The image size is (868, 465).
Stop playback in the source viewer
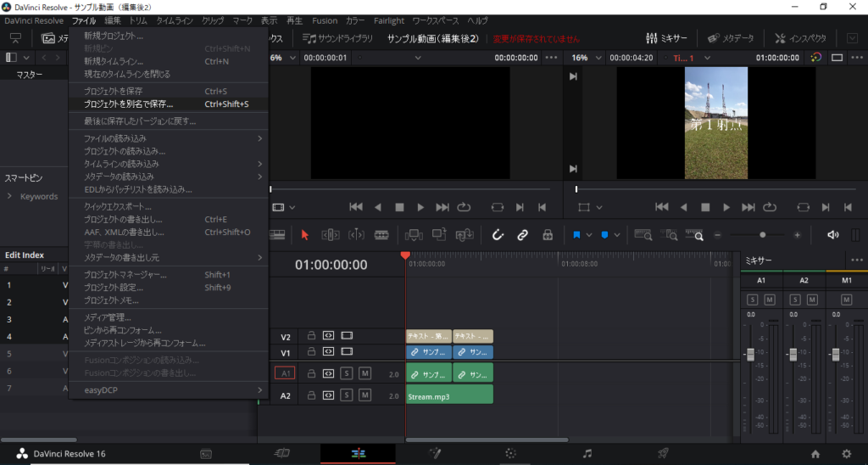coord(399,207)
